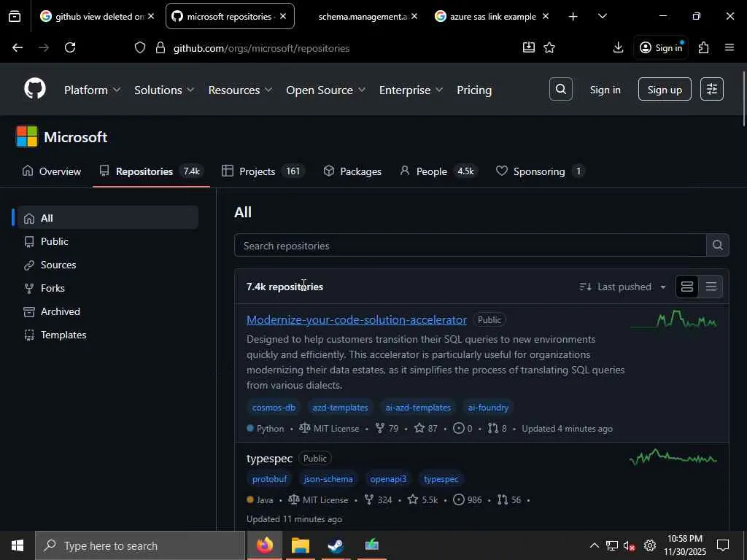Image resolution: width=747 pixels, height=560 pixels.
Task: Click the browser Back arrow
Action: 18,47
